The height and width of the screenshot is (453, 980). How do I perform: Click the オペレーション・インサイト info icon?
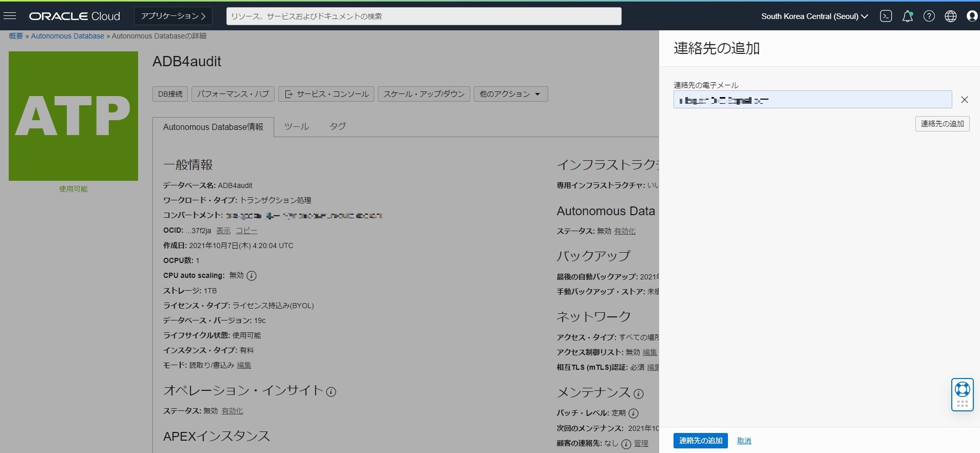(331, 392)
